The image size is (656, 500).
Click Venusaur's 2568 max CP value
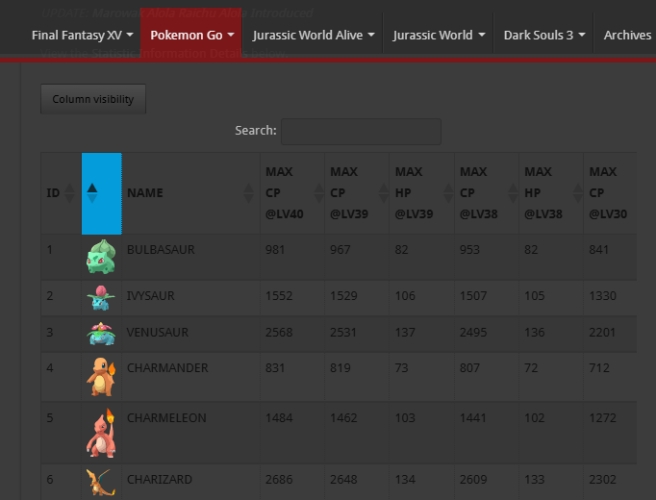point(279,333)
